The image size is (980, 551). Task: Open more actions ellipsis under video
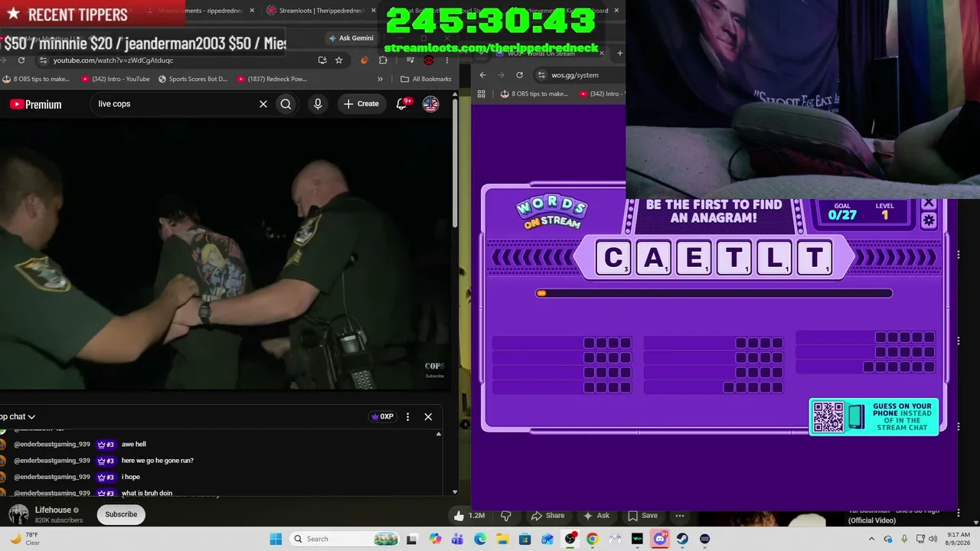click(x=680, y=516)
